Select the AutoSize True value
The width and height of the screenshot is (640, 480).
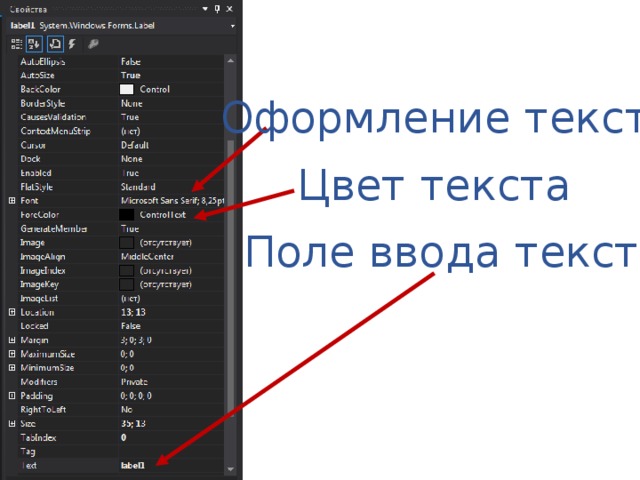131,76
